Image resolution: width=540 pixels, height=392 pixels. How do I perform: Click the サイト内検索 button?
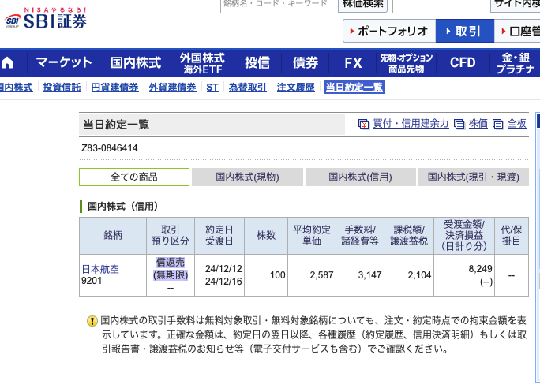516,5
